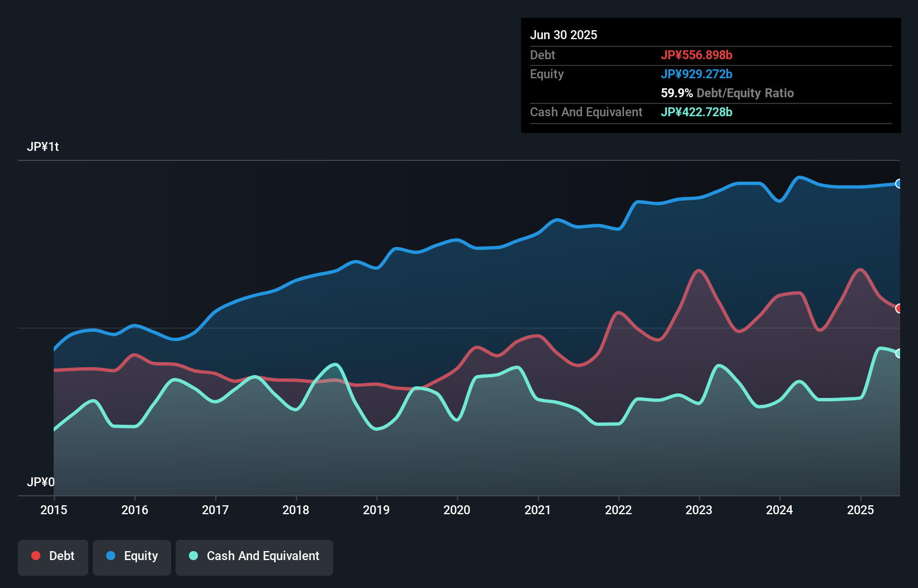Click the 59.9% Debt/Equity Ratio text
Screen dimensions: 918x588
[727, 93]
